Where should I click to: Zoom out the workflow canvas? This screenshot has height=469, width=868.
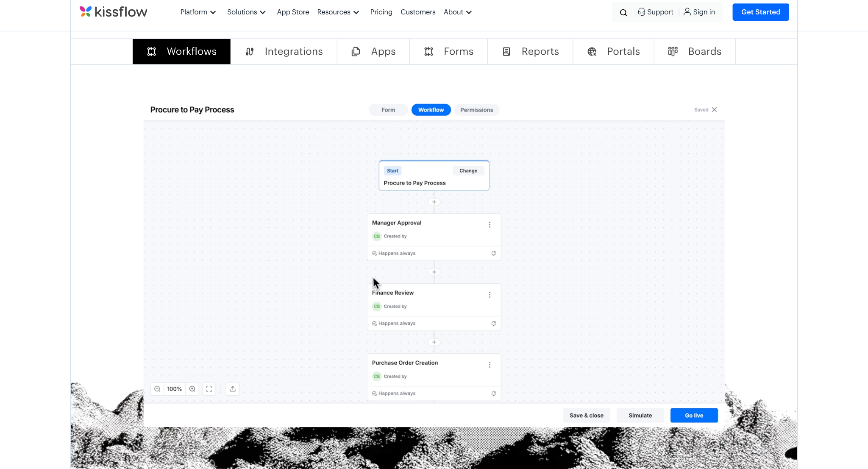pos(157,389)
